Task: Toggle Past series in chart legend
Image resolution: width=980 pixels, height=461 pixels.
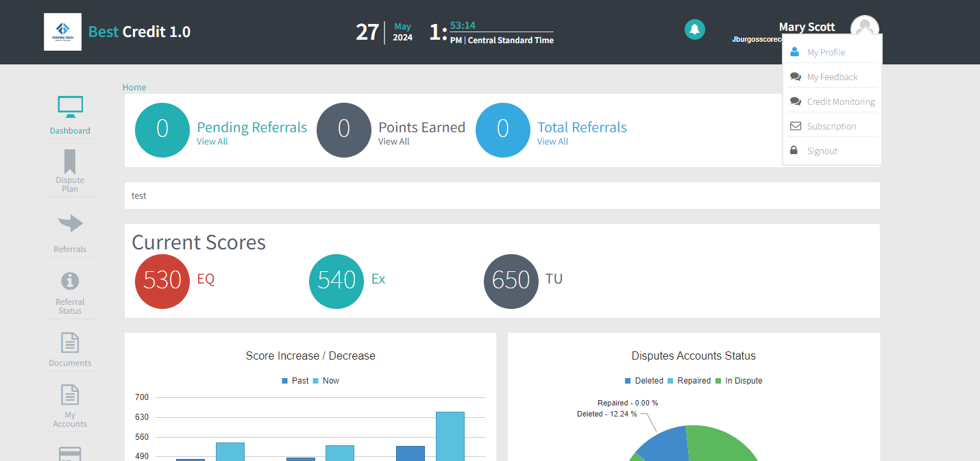Action: [x=295, y=381]
